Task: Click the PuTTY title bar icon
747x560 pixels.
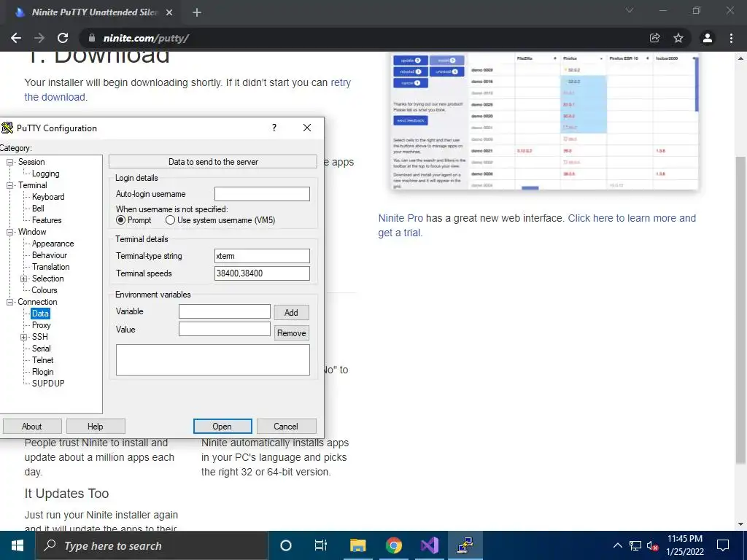Action: pos(7,128)
